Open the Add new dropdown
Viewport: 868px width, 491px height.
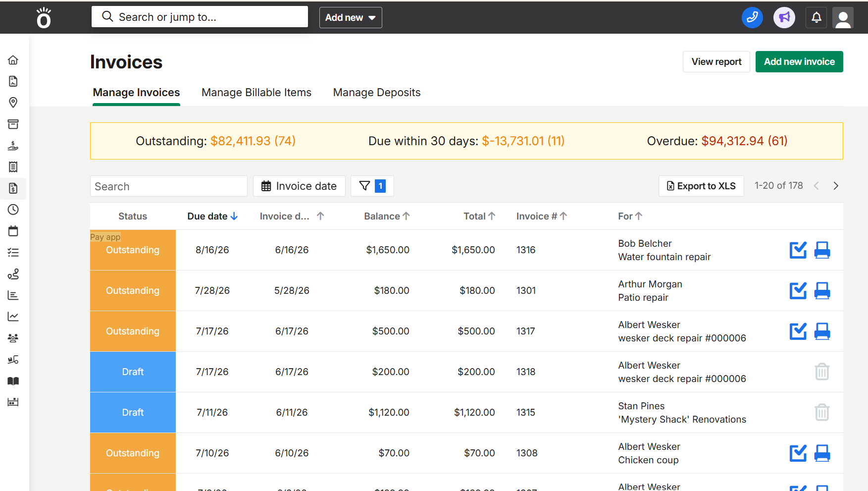[x=351, y=18]
